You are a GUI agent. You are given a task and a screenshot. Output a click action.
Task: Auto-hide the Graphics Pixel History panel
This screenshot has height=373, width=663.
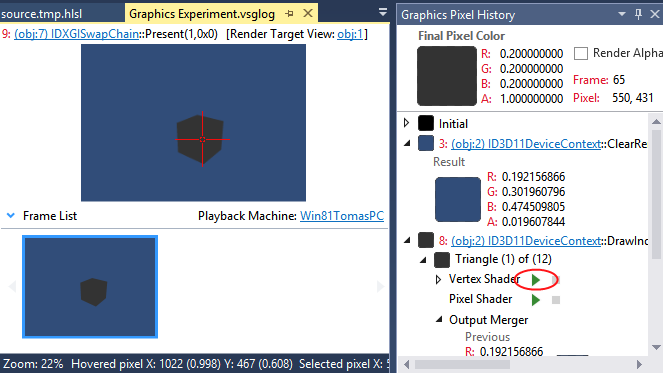tap(638, 14)
